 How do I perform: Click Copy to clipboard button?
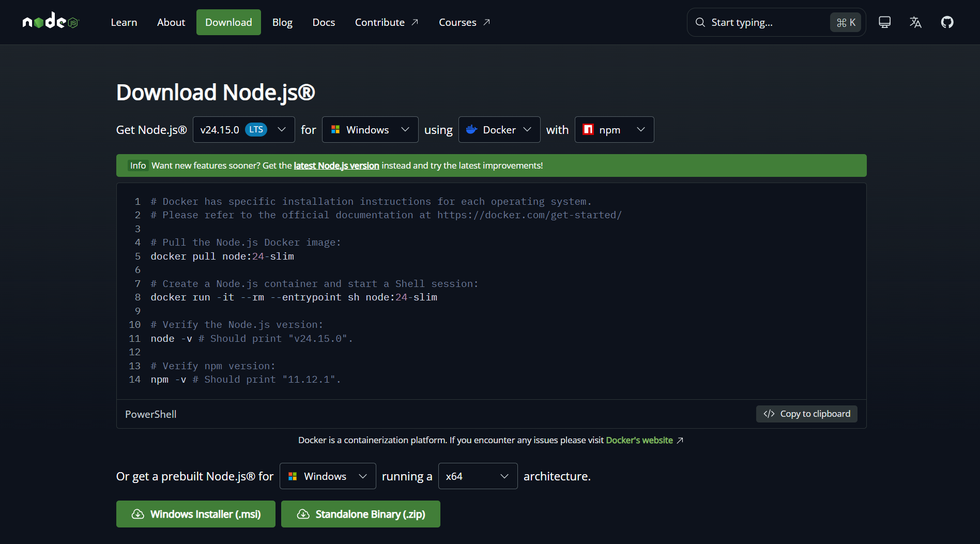point(806,414)
